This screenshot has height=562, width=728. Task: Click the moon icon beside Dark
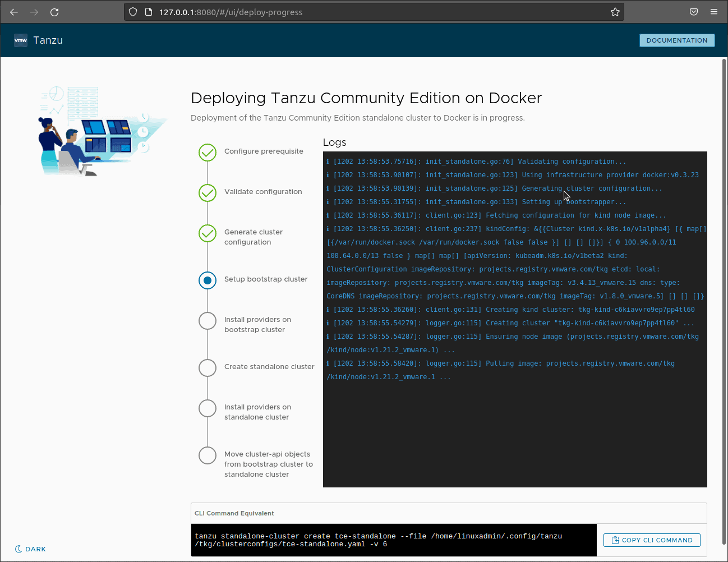[19, 549]
